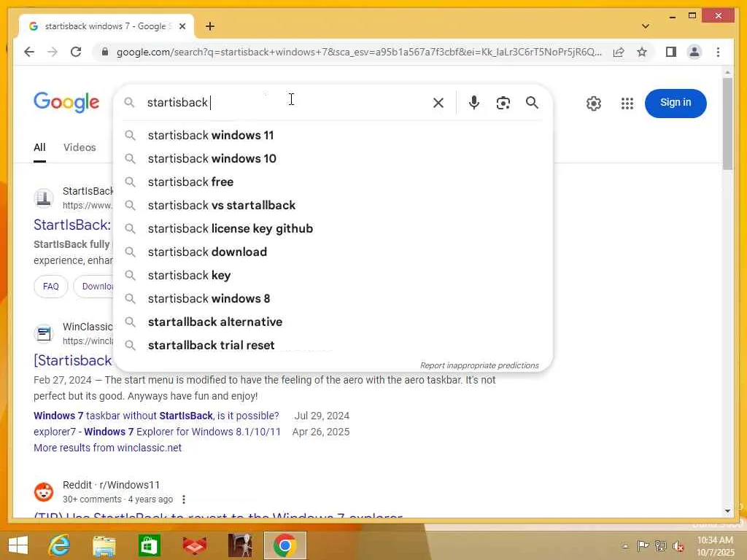The height and width of the screenshot is (560, 747).
Task: Search by image with camera icon
Action: [503, 103]
